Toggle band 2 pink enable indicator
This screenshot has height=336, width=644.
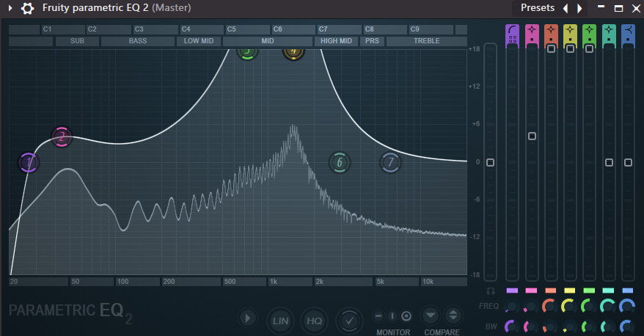[531, 291]
